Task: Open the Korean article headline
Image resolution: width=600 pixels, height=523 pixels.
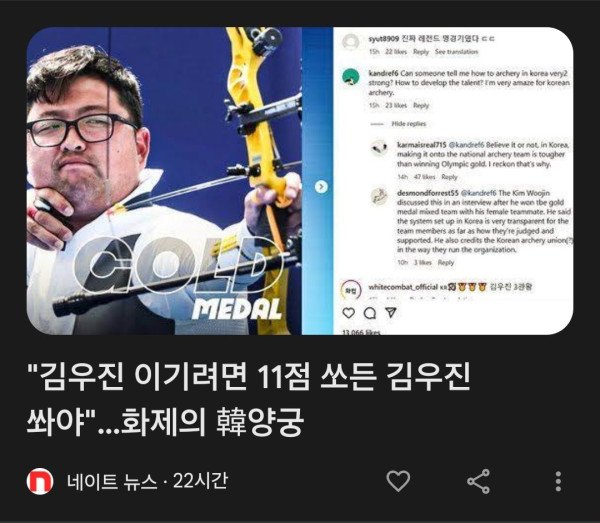Action: pos(249,400)
